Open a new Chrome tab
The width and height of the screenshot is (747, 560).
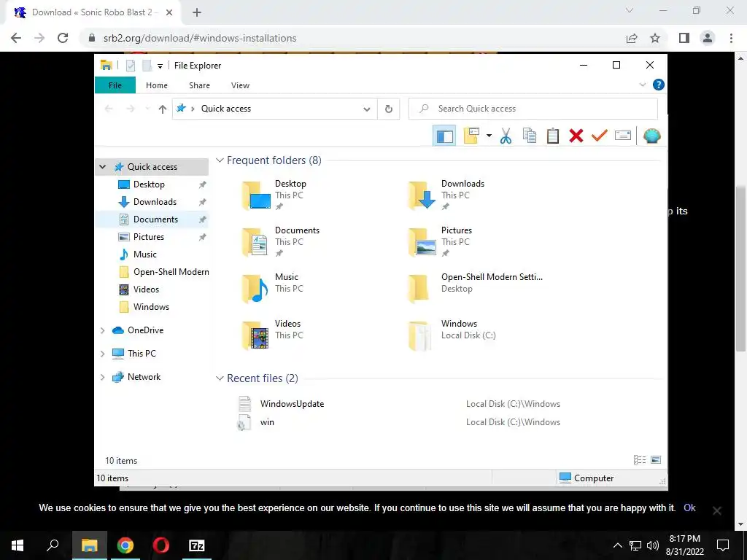[x=197, y=12]
